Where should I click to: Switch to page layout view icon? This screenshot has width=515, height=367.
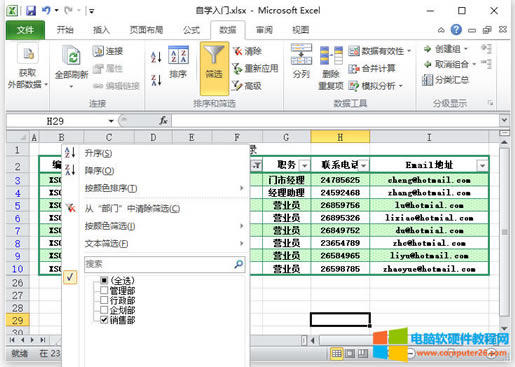click(x=350, y=353)
